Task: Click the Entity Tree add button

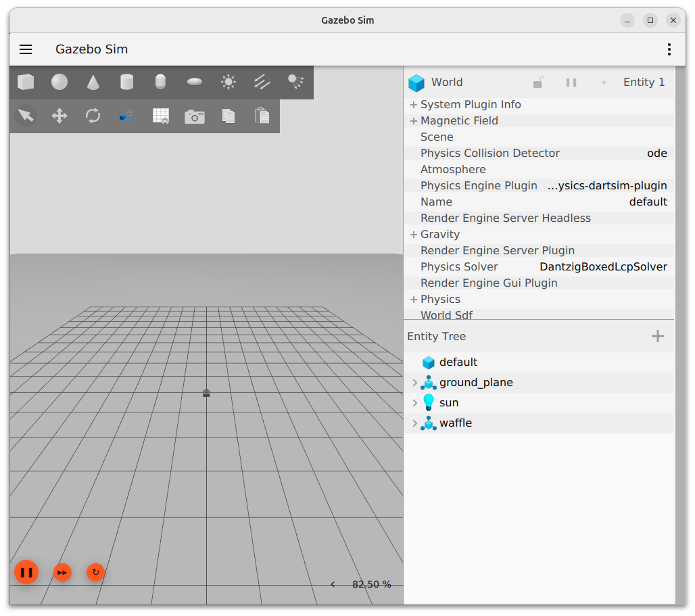Action: coord(657,336)
